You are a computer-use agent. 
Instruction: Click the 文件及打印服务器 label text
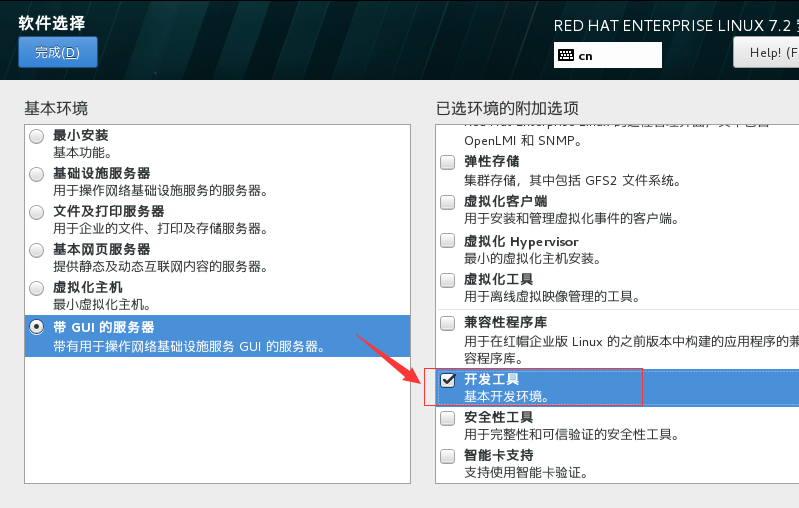pos(109,211)
